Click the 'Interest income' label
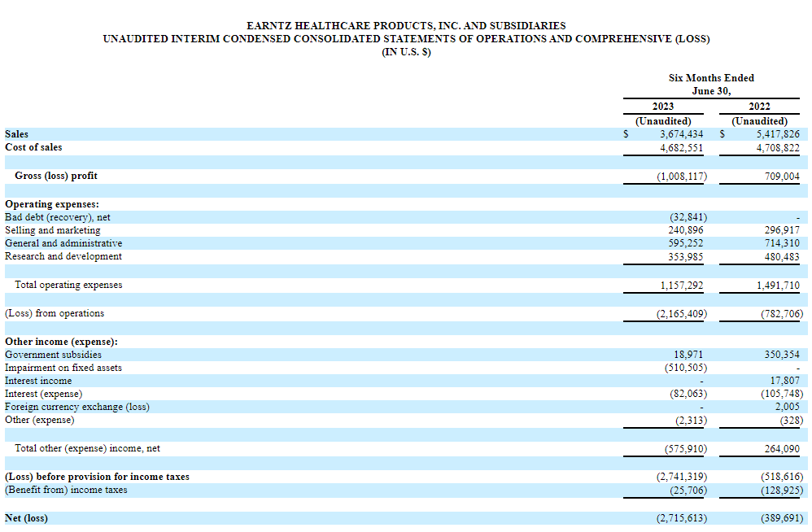812x532 pixels. 38,381
